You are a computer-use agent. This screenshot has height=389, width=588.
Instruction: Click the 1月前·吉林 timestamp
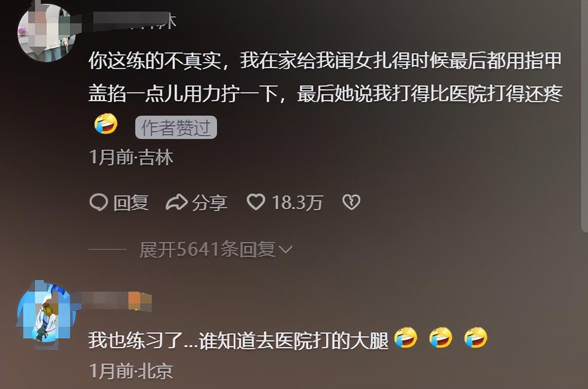coord(131,158)
